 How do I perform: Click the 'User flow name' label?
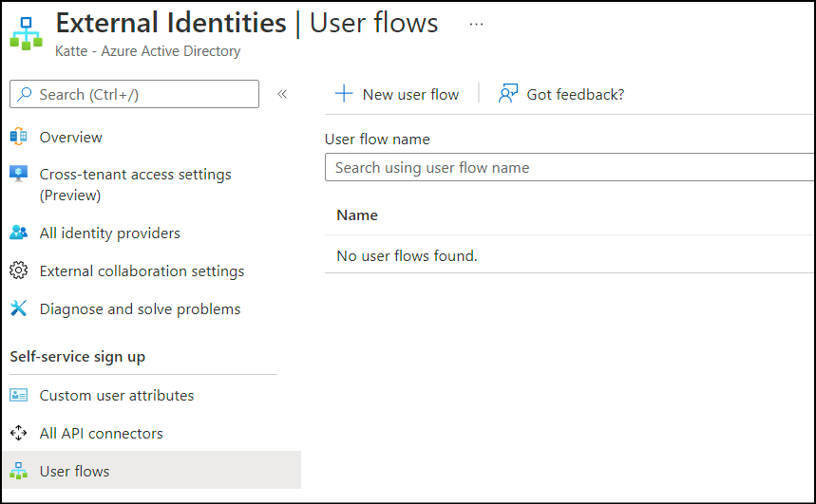pyautogui.click(x=377, y=140)
